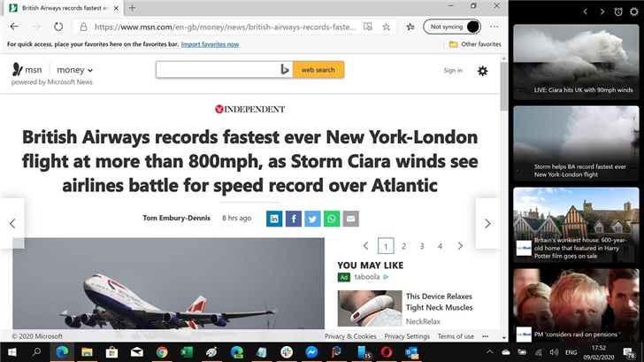Open MSN settings gear icon
The image size is (644, 362).
click(483, 71)
